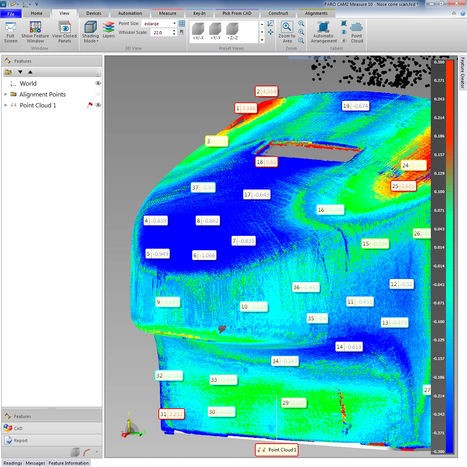The image size is (467, 467).
Task: Select the +Z/-Z preset view
Action: 233,31
